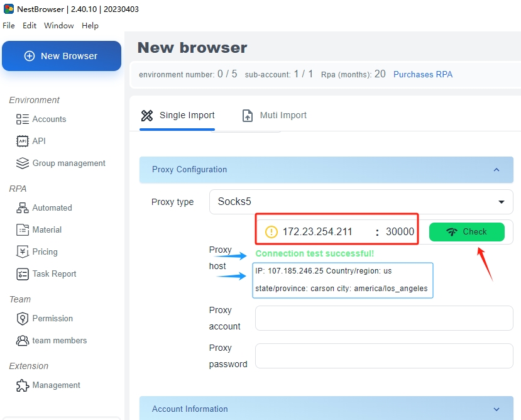Open the Pricing yen icon
The image size is (521, 420).
click(x=23, y=251)
